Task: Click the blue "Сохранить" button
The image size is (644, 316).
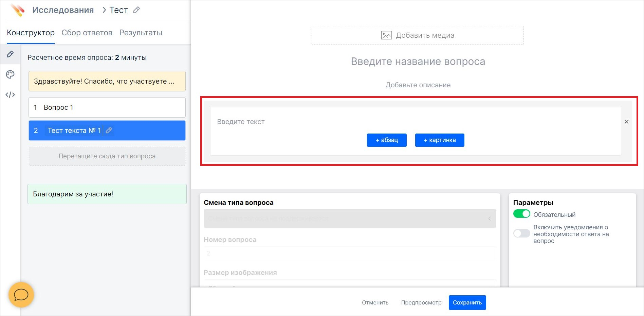Action: [x=467, y=302]
